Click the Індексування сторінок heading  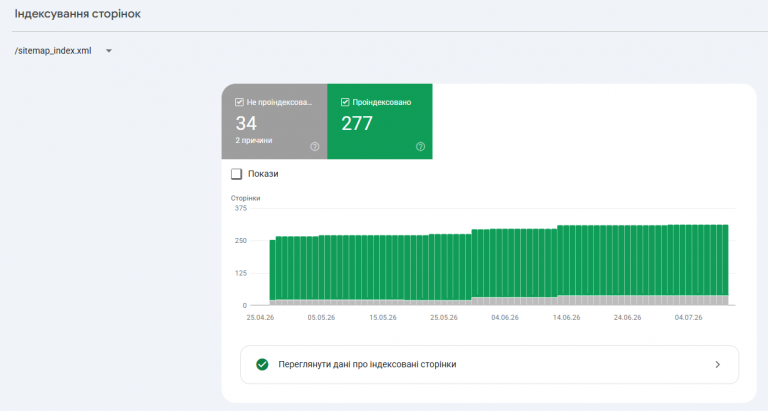pyautogui.click(x=77, y=14)
